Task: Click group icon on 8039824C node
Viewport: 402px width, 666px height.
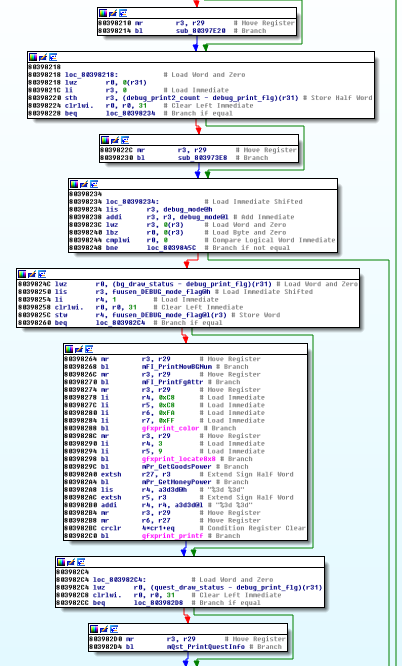Action: coord(42,274)
